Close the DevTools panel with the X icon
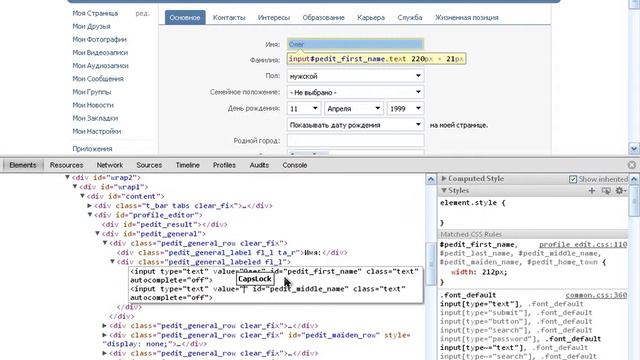 pos(632,165)
